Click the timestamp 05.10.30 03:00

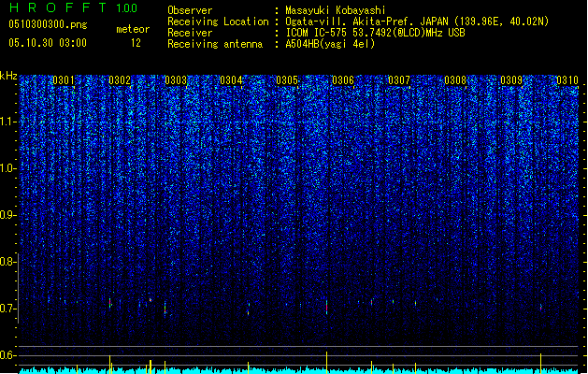48,43
